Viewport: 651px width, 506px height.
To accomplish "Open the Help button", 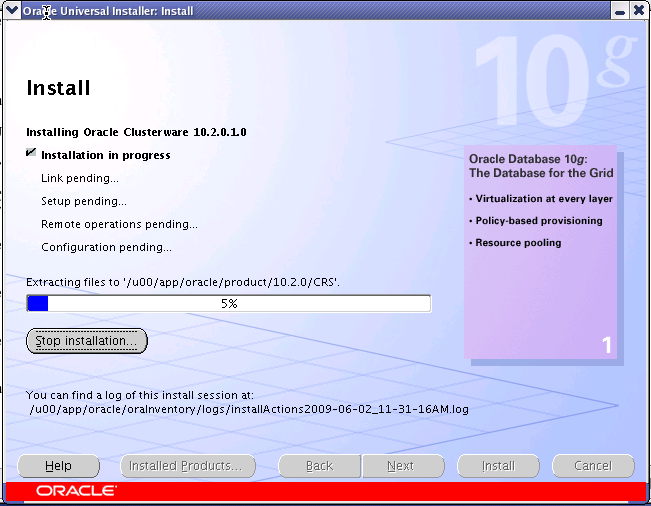I will pos(59,466).
